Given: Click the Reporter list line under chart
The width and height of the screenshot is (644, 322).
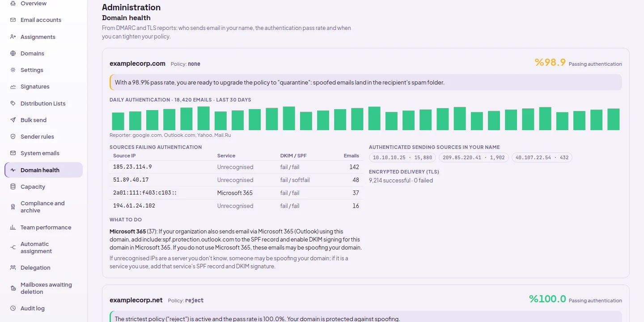Looking at the screenshot, I should click(x=170, y=135).
